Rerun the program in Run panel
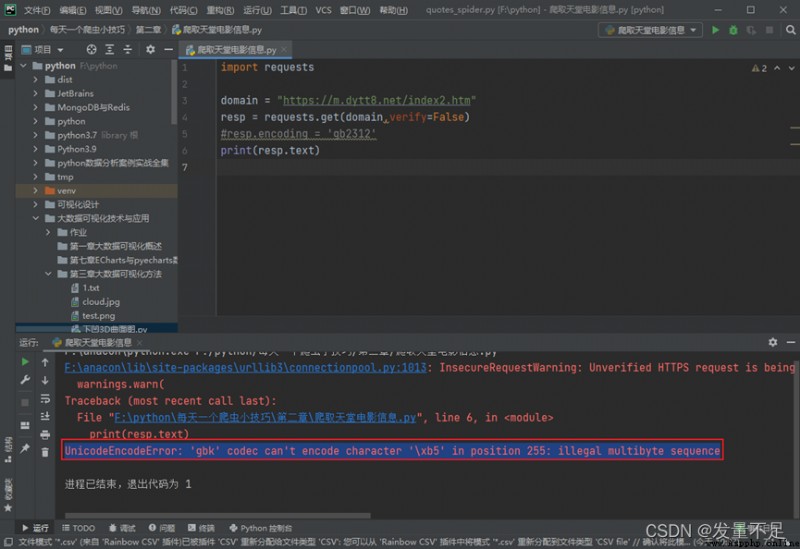The width and height of the screenshot is (800, 549). (x=24, y=362)
